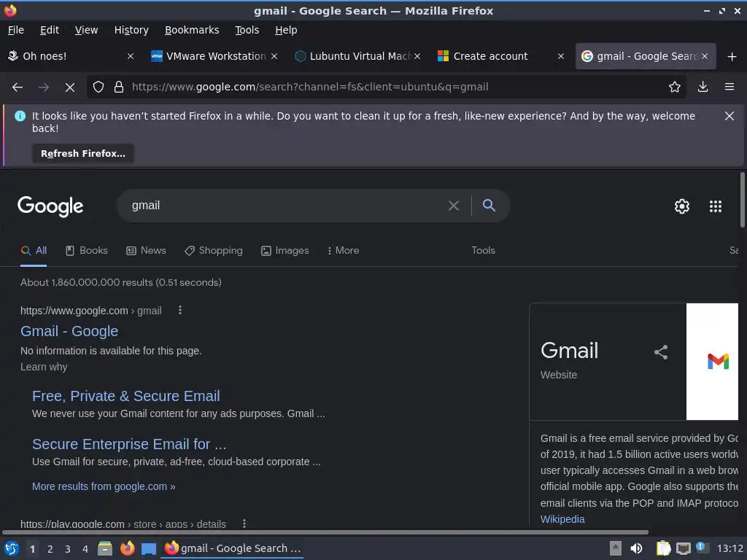Viewport: 747px width, 560px height.
Task: Filter search results by Shopping
Action: coord(214,251)
